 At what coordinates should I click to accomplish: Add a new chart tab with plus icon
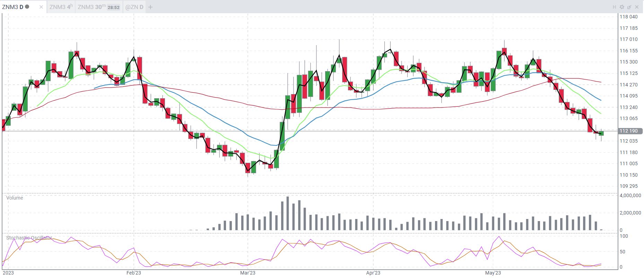[x=150, y=7]
